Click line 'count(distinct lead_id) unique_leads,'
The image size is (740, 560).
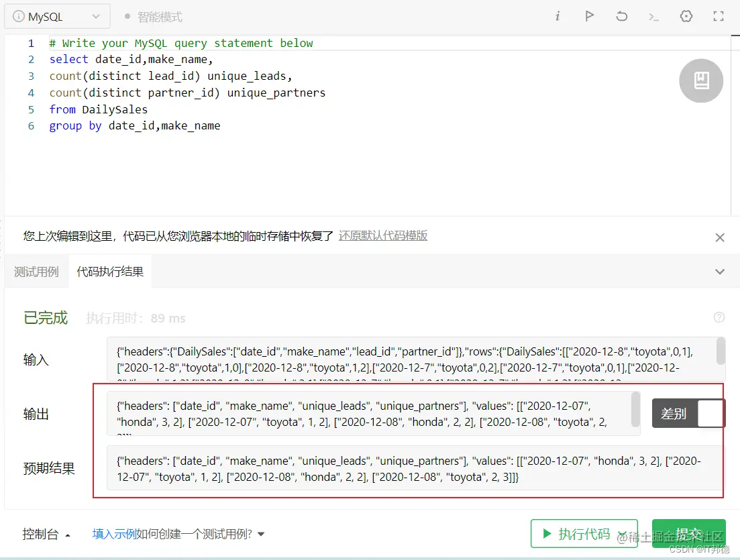(x=171, y=76)
